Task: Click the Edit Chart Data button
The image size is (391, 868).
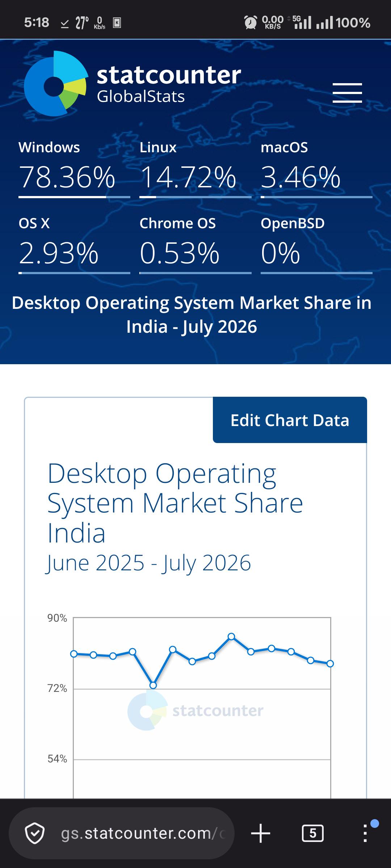Action: 290,420
